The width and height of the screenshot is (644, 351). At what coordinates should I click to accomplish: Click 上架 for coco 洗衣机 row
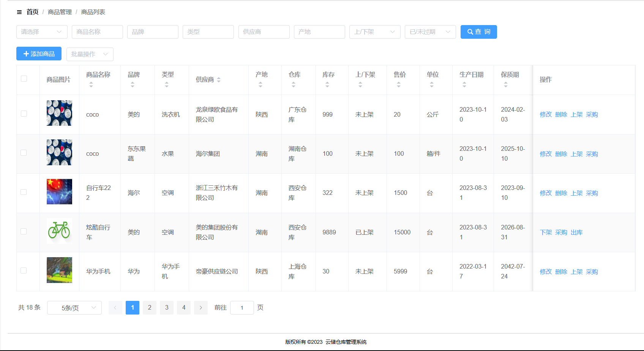(576, 115)
